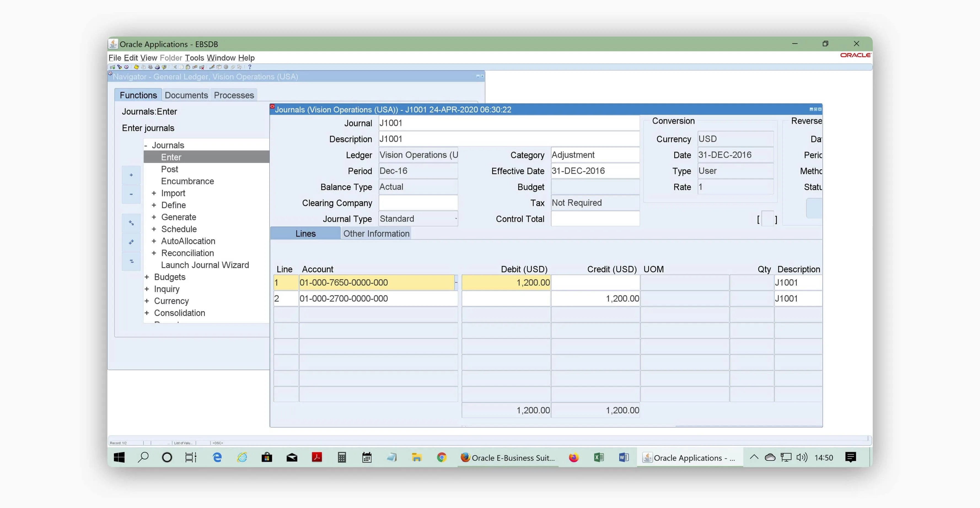980x508 pixels.
Task: Open the Calculator from the taskbar
Action: pyautogui.click(x=342, y=457)
